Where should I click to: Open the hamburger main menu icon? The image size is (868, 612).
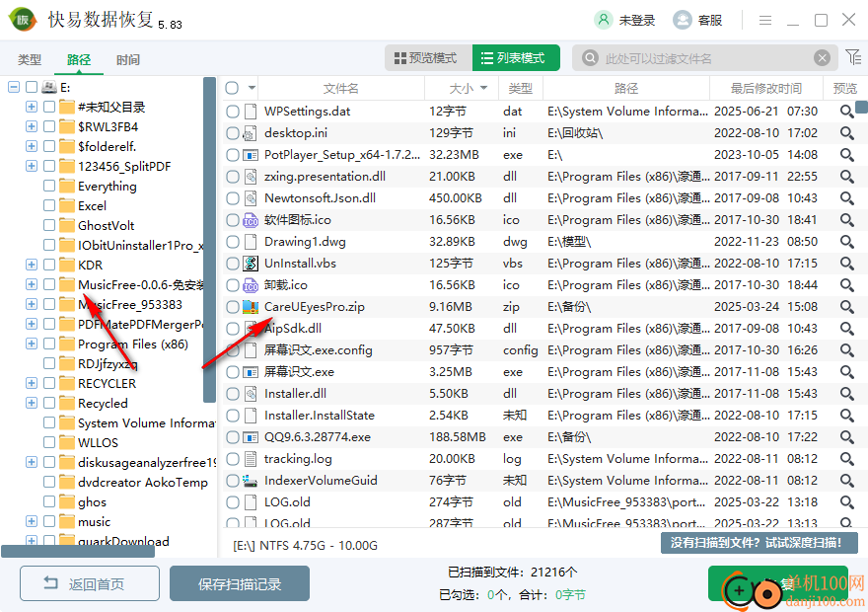coord(765,21)
